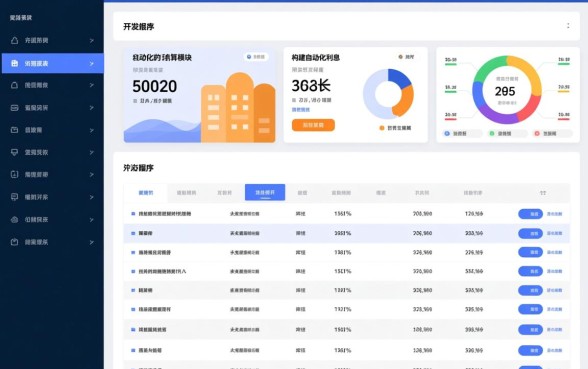Click the blue square marker in the first table row
This screenshot has width=588, height=369.
pyautogui.click(x=133, y=214)
